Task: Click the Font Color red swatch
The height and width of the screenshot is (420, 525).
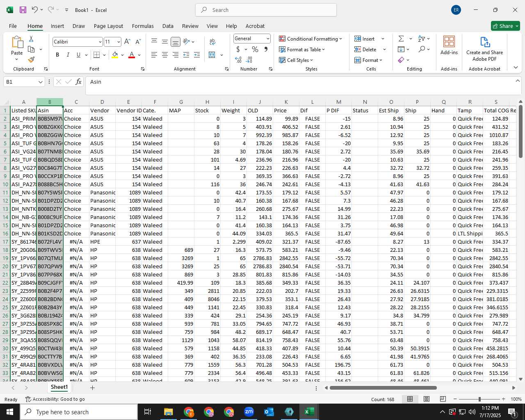Action: click(x=132, y=55)
